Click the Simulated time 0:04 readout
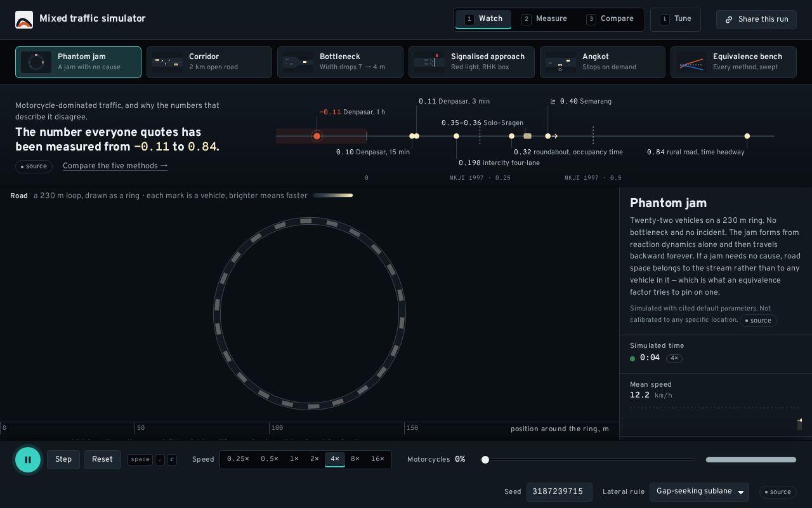This screenshot has height=508, width=812. pyautogui.click(x=650, y=358)
